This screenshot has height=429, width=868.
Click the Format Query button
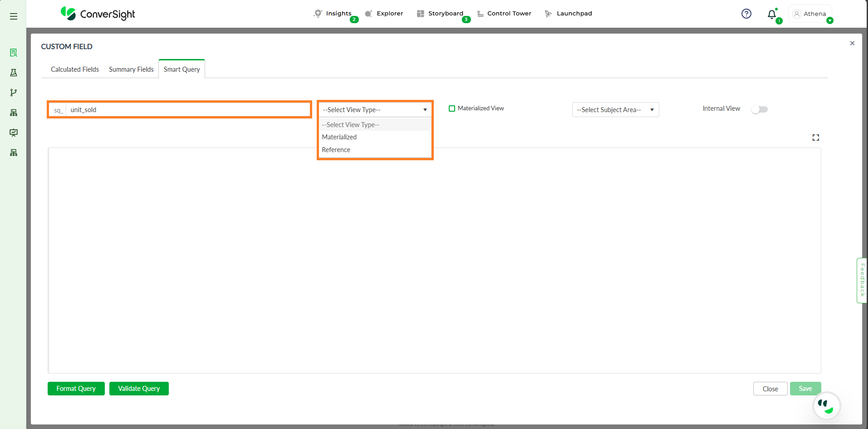pyautogui.click(x=76, y=389)
